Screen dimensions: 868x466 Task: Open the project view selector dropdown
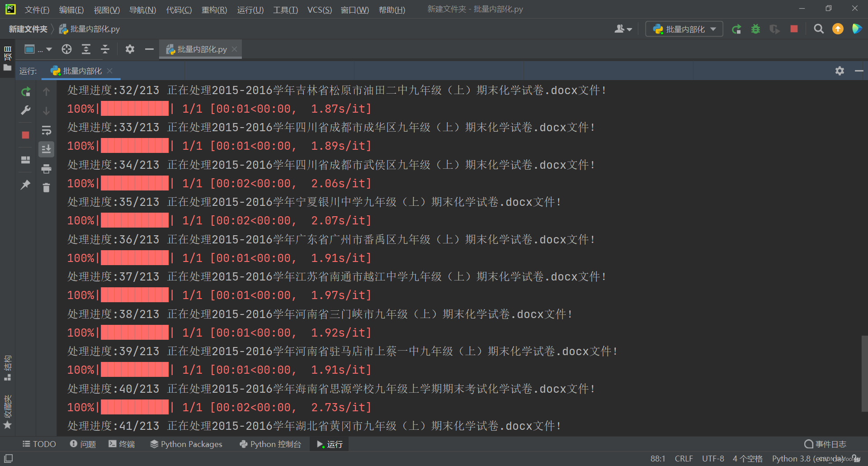pyautogui.click(x=38, y=49)
